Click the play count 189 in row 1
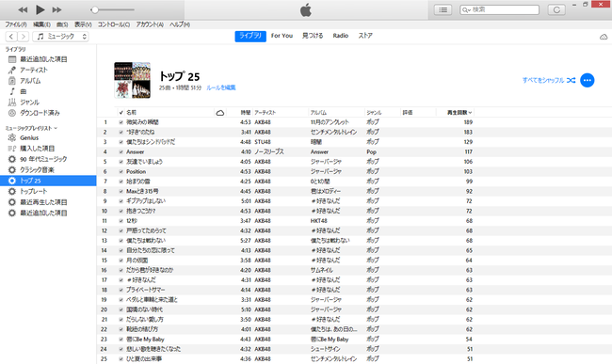The height and width of the screenshot is (364, 612). coord(468,122)
